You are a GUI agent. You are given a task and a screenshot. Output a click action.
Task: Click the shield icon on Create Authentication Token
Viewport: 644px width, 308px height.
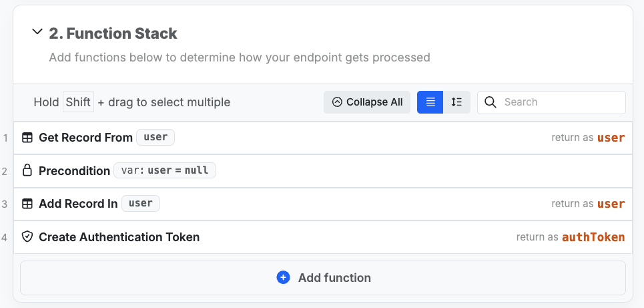point(27,237)
